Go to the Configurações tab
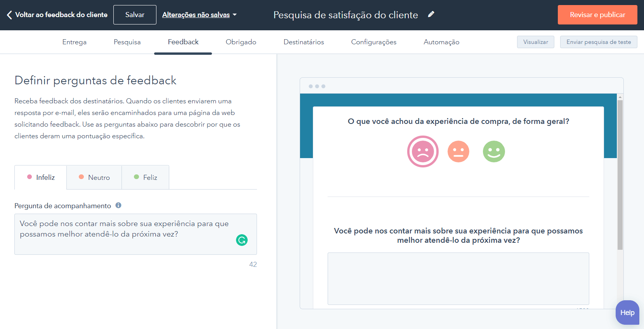Viewport: 644px width, 329px height. click(373, 42)
